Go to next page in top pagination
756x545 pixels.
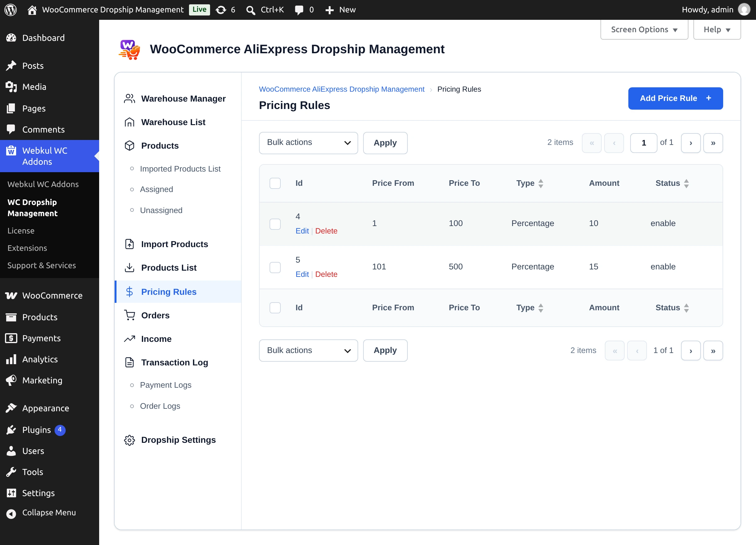click(x=690, y=143)
